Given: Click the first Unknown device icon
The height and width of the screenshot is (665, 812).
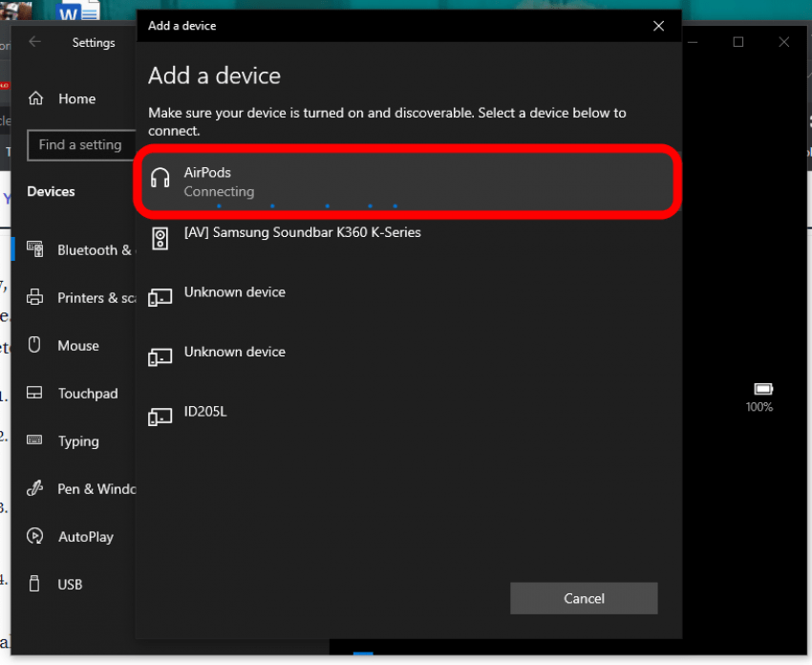Looking at the screenshot, I should [160, 297].
